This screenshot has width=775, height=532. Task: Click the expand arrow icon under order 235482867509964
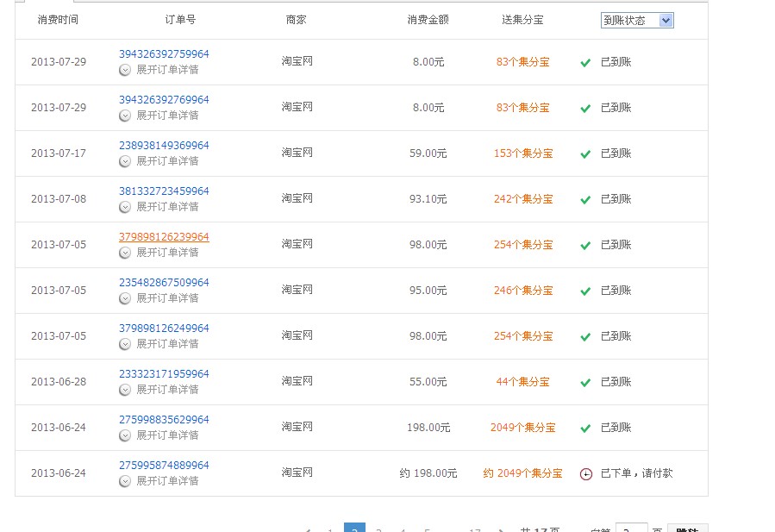[125, 298]
